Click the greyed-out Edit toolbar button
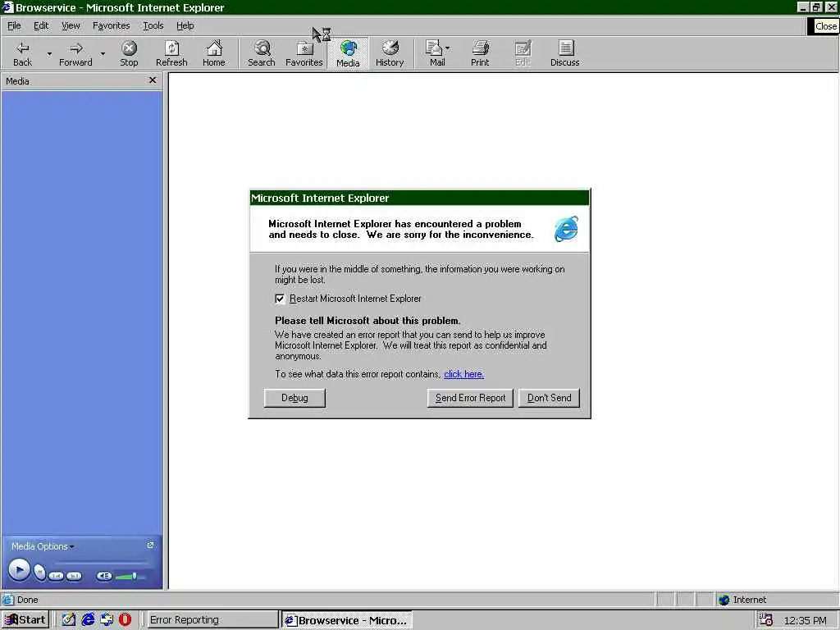 click(x=523, y=53)
